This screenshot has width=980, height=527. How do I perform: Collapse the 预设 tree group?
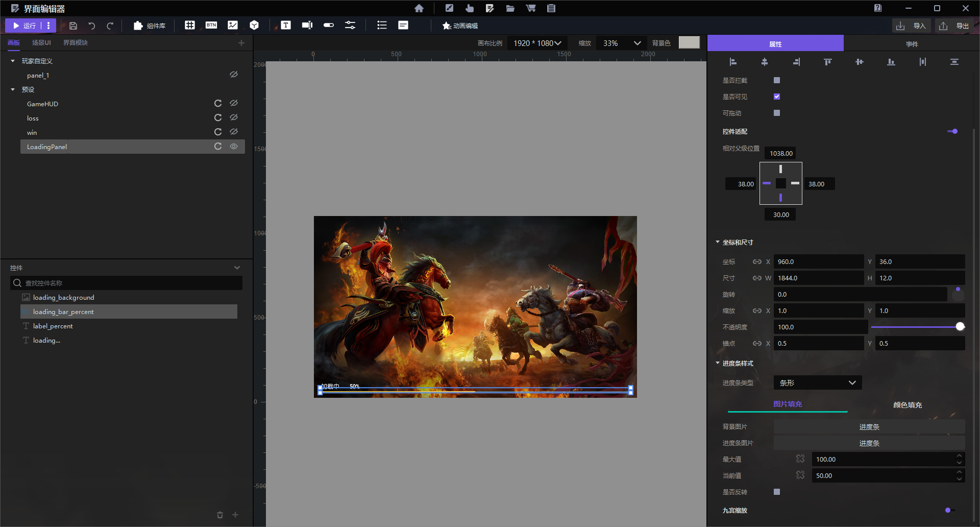click(13, 89)
